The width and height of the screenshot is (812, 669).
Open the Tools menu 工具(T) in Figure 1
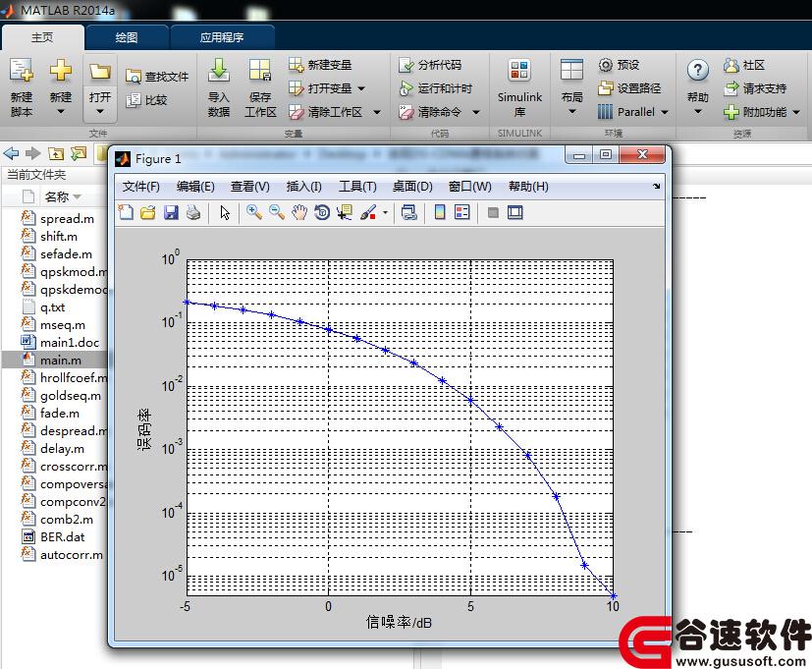pos(357,187)
